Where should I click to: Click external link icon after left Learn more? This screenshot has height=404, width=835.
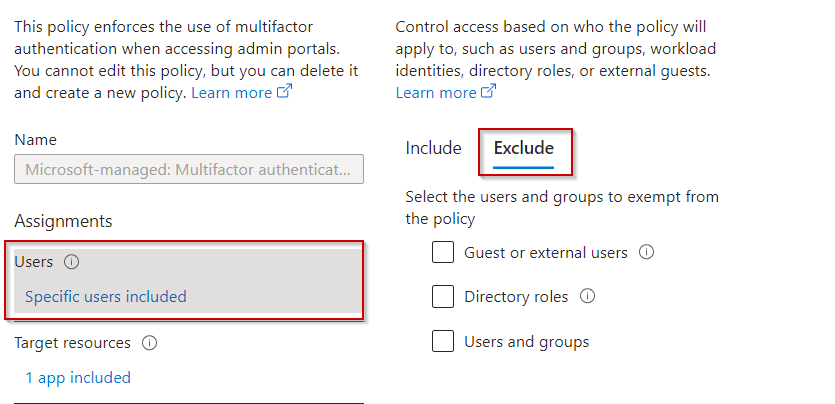pos(284,92)
